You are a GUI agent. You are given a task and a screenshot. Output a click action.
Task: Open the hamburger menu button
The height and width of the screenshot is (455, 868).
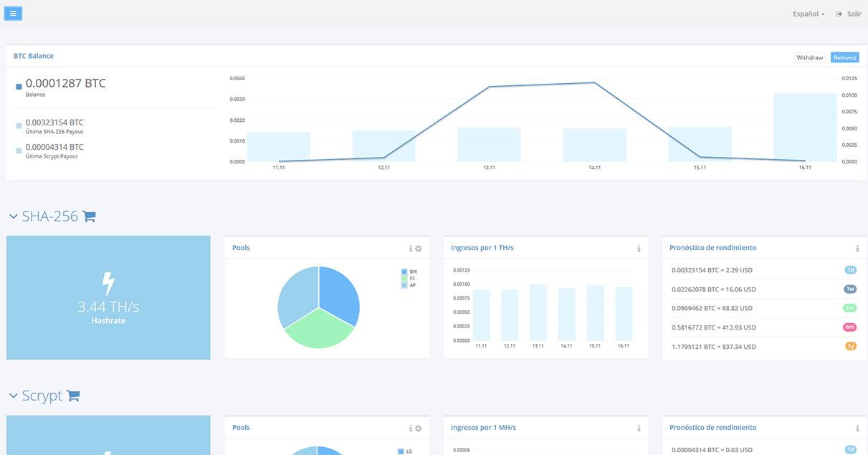[13, 13]
